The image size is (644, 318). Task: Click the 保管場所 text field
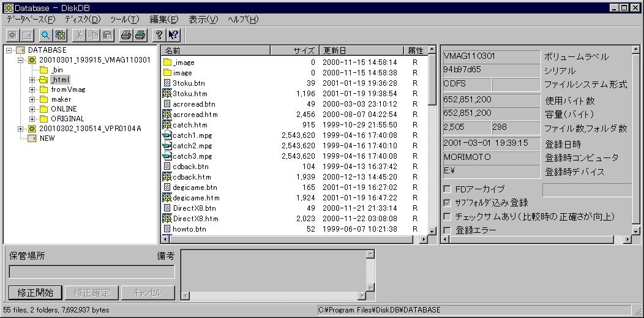click(x=92, y=271)
